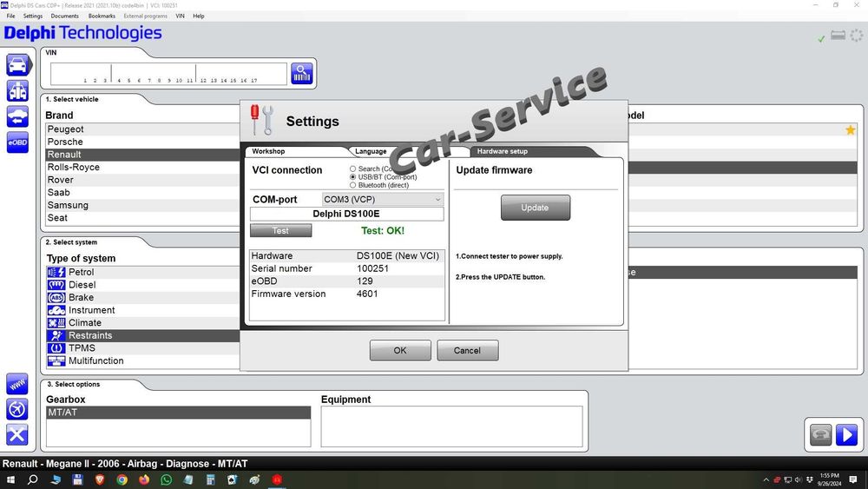
Task: Select the Search VCI connection option
Action: pyautogui.click(x=352, y=169)
